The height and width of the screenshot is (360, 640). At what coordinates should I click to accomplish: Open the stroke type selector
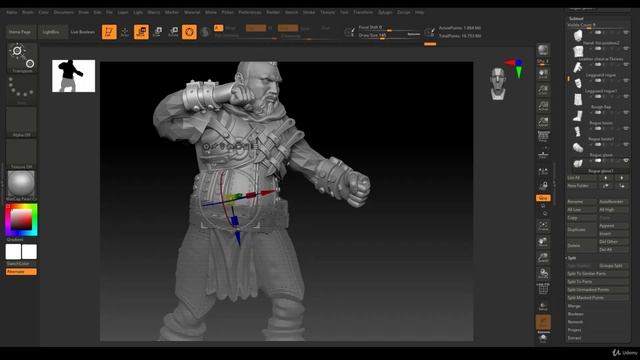pyautogui.click(x=22, y=90)
